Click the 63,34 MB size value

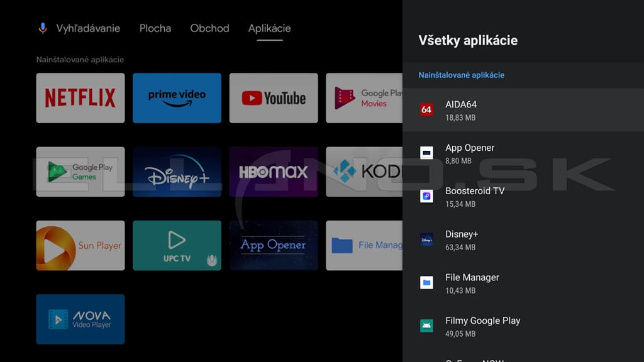pos(460,248)
